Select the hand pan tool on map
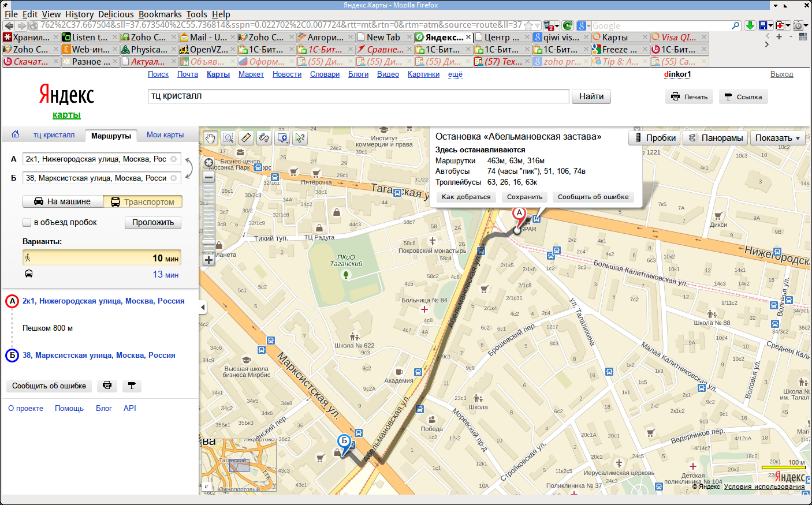 (210, 138)
